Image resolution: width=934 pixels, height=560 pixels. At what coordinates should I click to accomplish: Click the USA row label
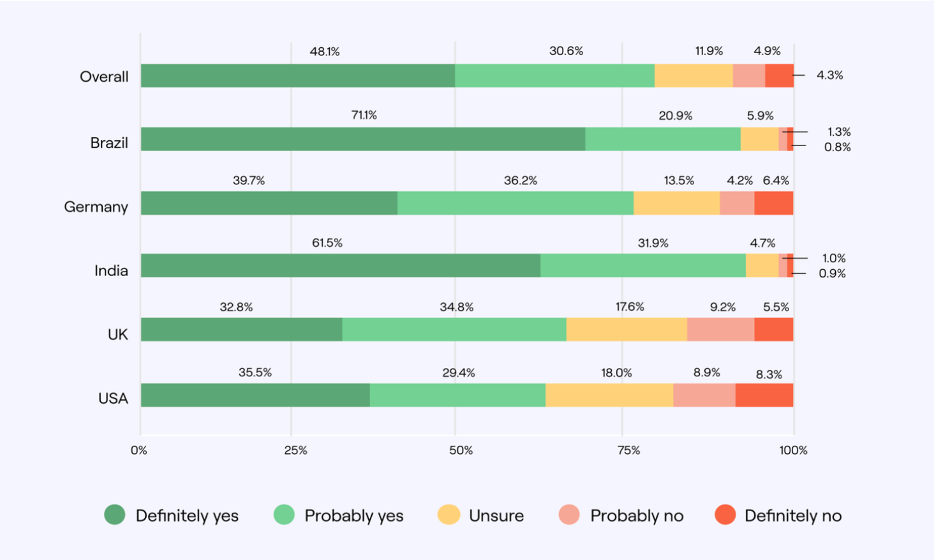point(113,398)
